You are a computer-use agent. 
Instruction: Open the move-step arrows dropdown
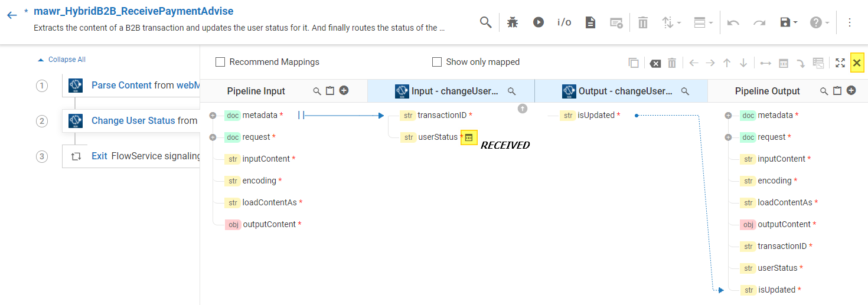point(671,22)
